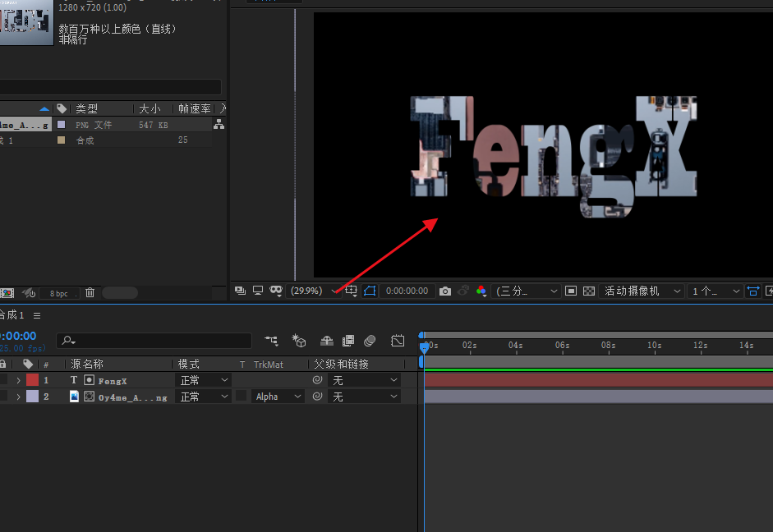Toggle Preserve Transparency box on Oy4me layer
Image resolution: width=773 pixels, height=532 pixels.
[242, 397]
